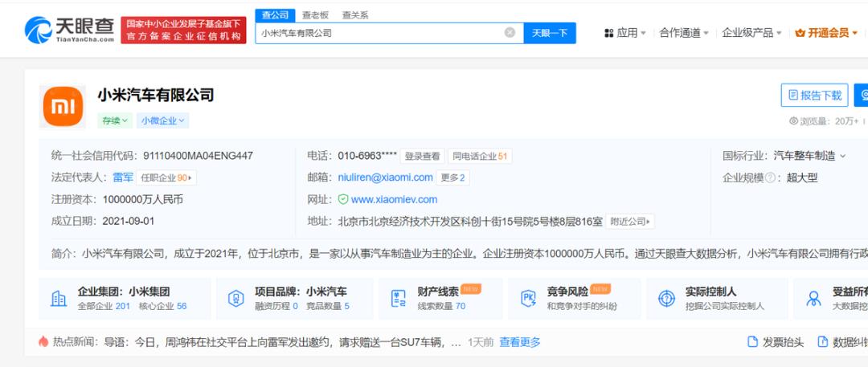868x367 pixels.
Task: Click 成立日期 2021-09-01 value
Action: coord(129,222)
